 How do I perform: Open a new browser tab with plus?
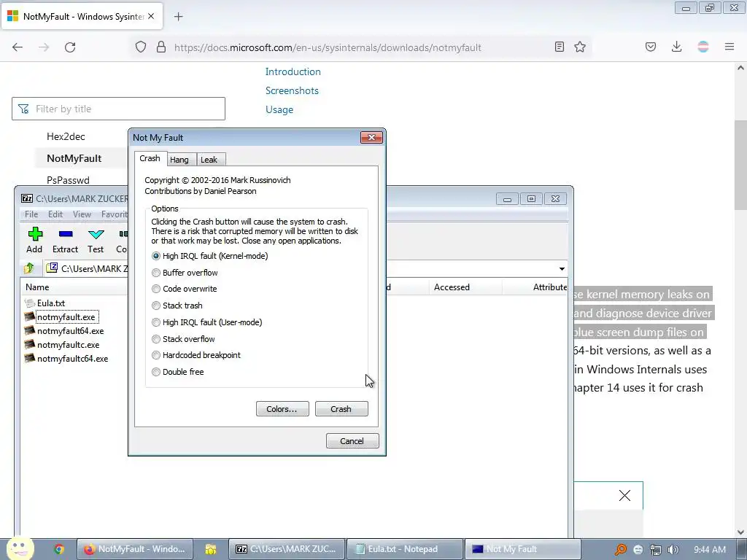coord(178,17)
